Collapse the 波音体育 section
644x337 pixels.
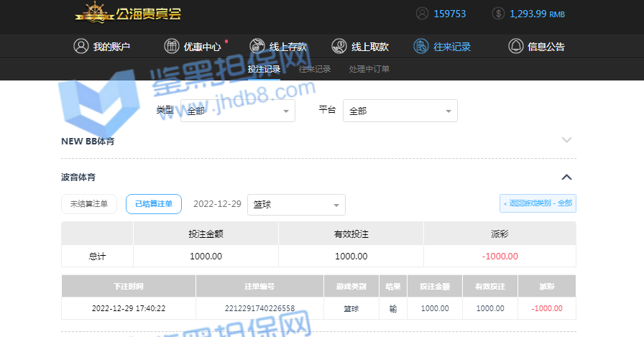[x=566, y=177]
